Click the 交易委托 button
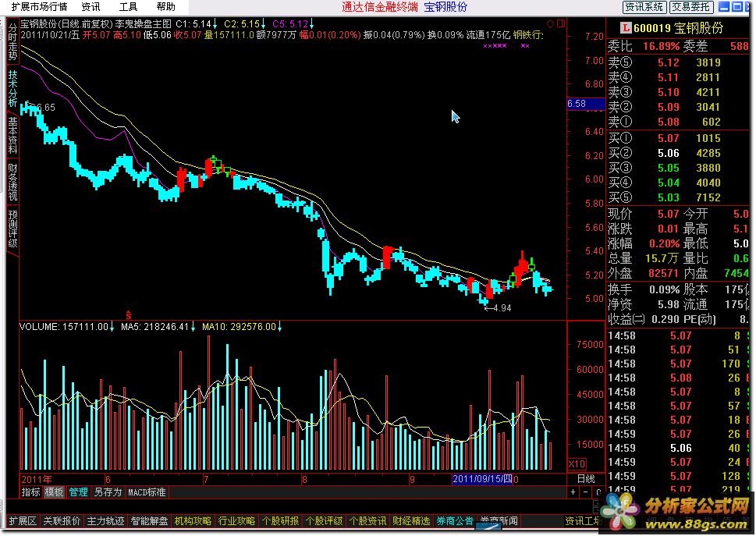756x536 pixels. tap(691, 7)
